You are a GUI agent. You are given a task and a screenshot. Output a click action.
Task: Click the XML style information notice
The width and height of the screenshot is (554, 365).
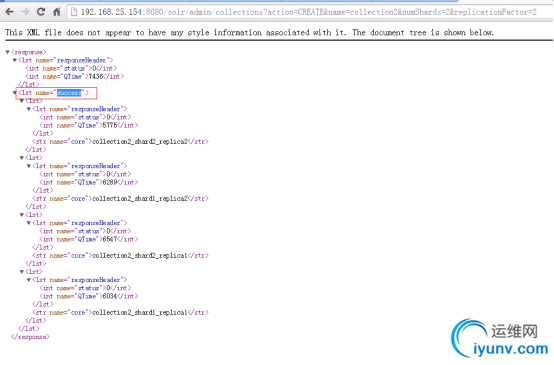pyautogui.click(x=249, y=33)
